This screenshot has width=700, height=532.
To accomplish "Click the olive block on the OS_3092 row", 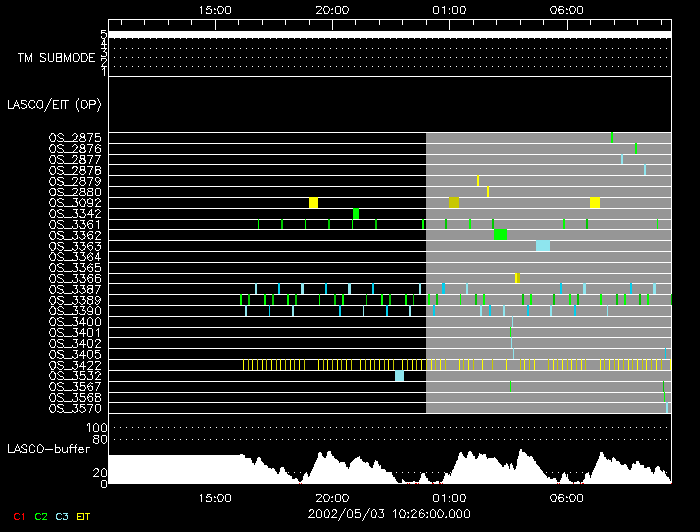I will point(454,203).
